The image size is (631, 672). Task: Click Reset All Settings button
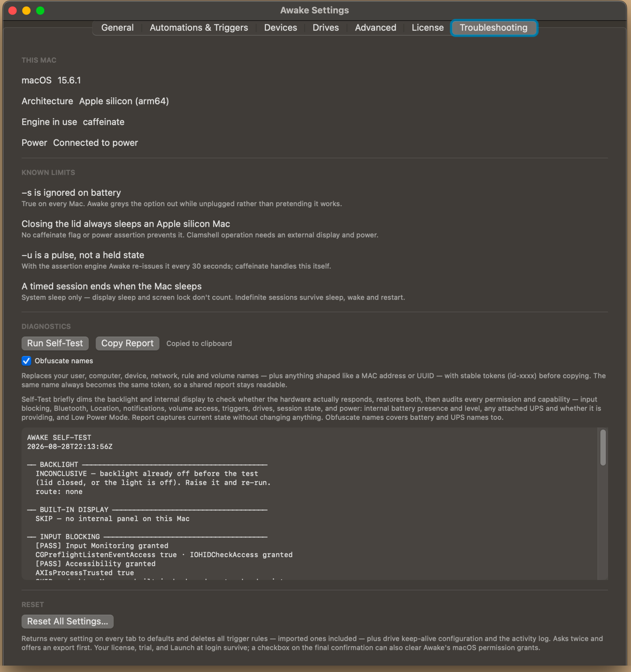pos(67,621)
